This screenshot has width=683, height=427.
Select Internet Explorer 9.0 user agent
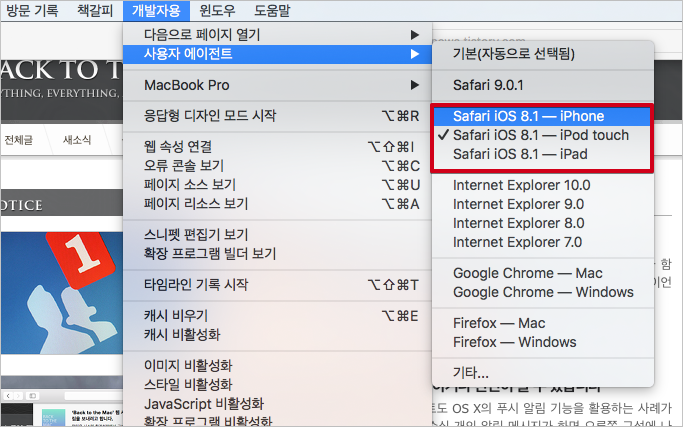pos(543,204)
